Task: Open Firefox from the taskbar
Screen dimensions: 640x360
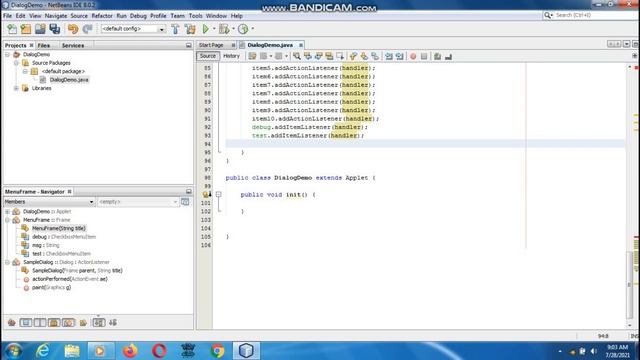Action: 130,351
